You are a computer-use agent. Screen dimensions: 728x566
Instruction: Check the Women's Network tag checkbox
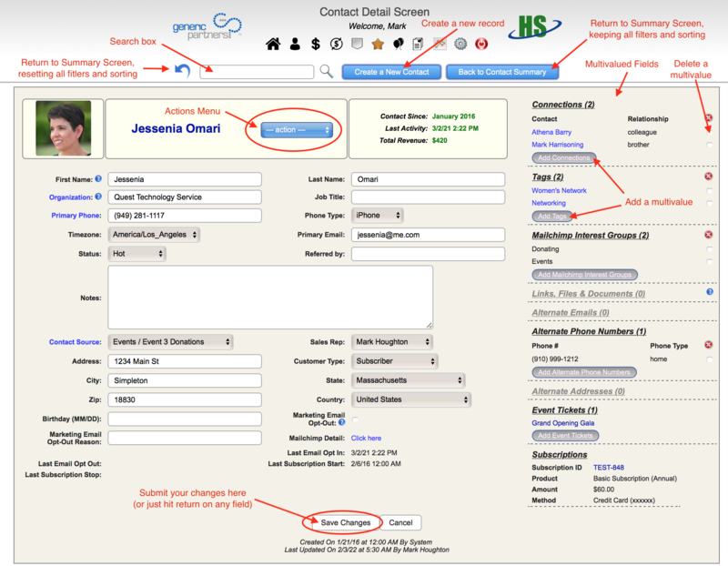pos(709,190)
